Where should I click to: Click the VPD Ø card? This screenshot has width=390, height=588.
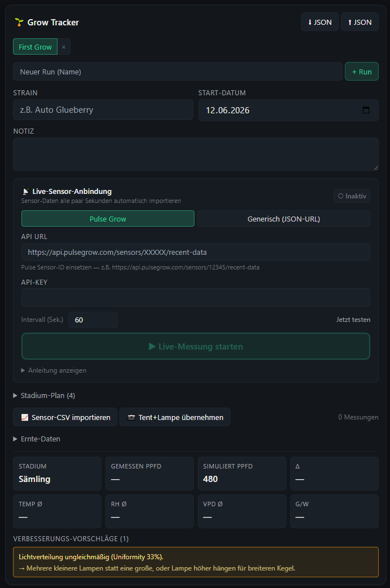(x=242, y=511)
